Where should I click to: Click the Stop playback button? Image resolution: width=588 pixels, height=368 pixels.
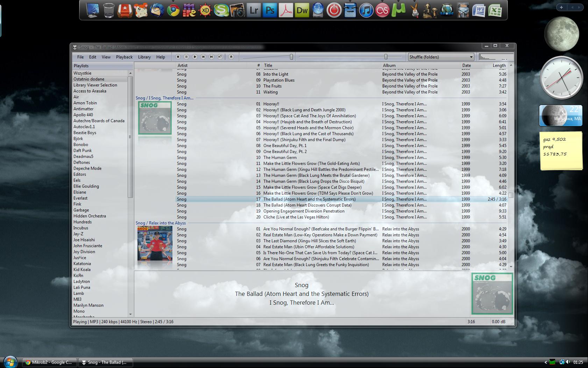[178, 57]
